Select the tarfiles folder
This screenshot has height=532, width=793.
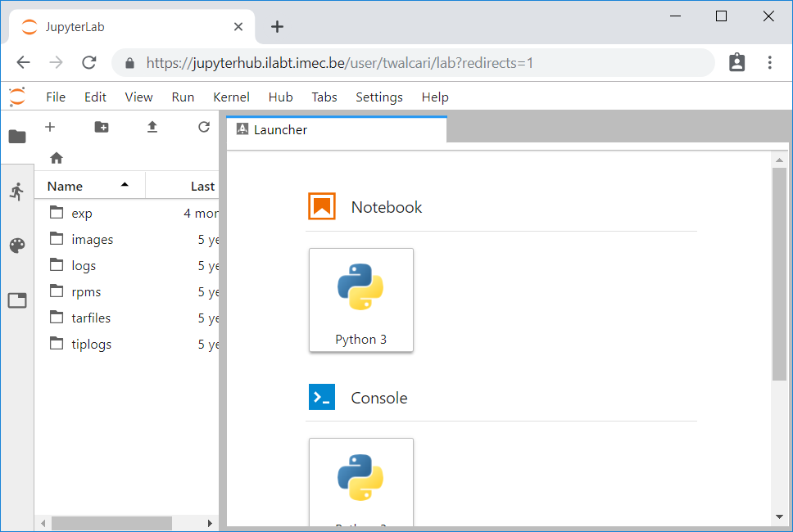(126, 318)
